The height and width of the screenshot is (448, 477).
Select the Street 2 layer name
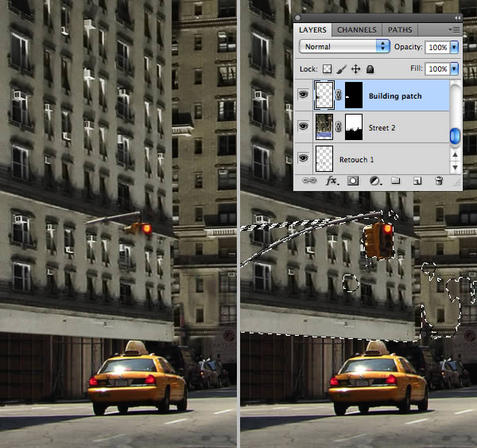[x=382, y=128]
